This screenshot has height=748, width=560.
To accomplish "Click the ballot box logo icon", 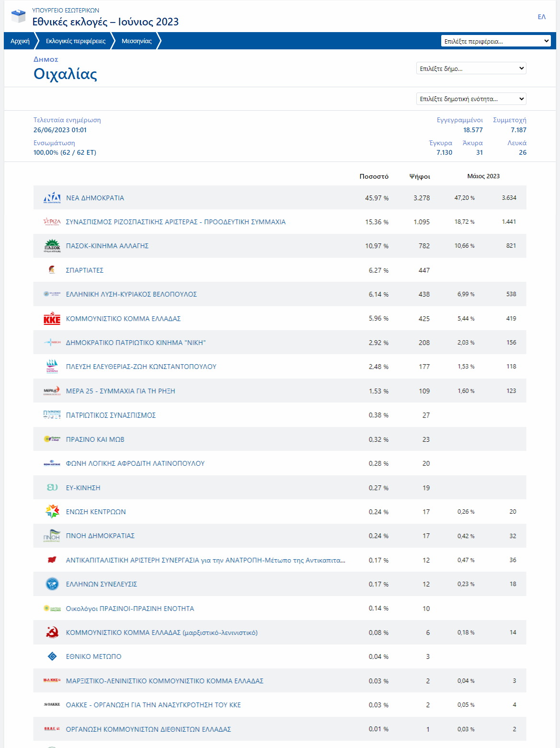I will point(18,16).
